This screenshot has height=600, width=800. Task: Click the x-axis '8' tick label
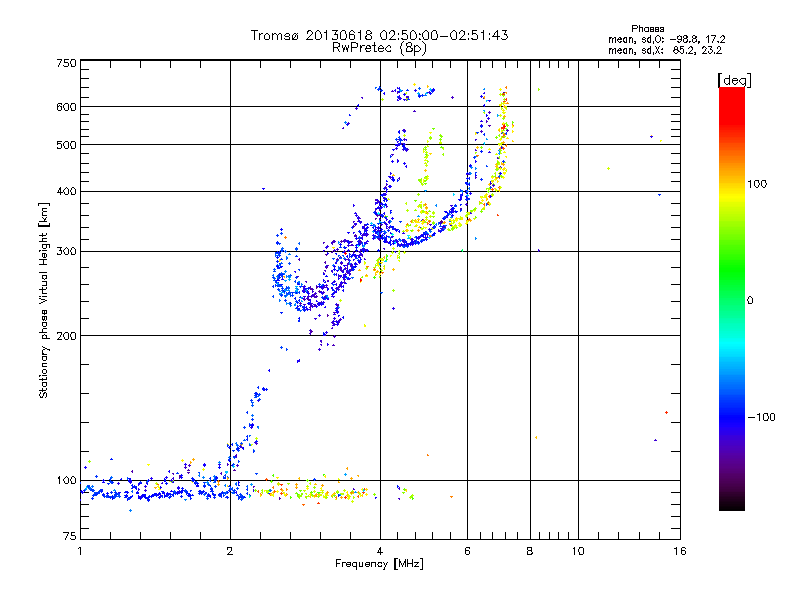530,551
